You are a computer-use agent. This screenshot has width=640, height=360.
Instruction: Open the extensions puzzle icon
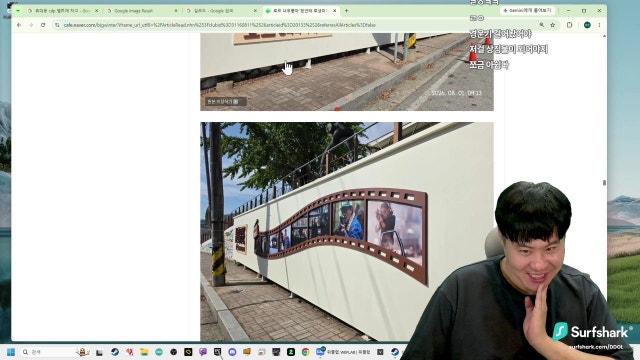click(569, 25)
